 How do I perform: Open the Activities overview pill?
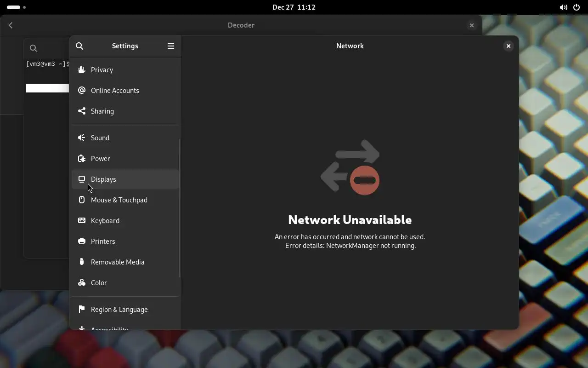(x=16, y=7)
